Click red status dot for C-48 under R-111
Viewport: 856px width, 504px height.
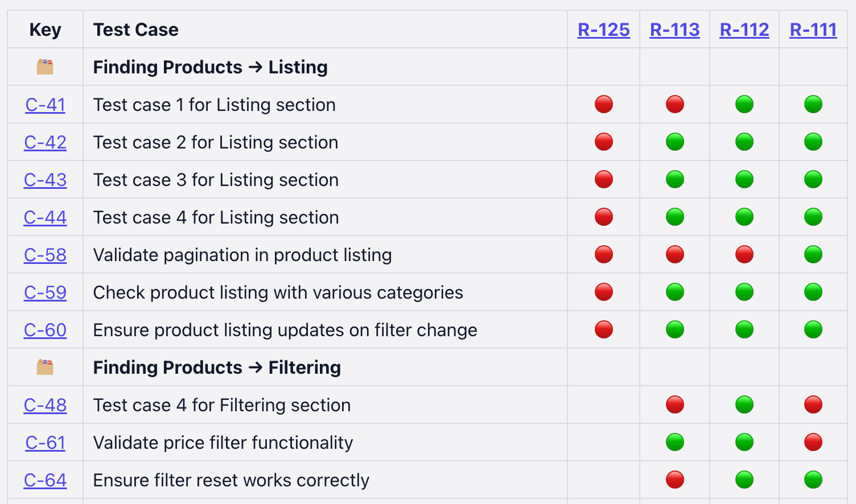(x=813, y=405)
